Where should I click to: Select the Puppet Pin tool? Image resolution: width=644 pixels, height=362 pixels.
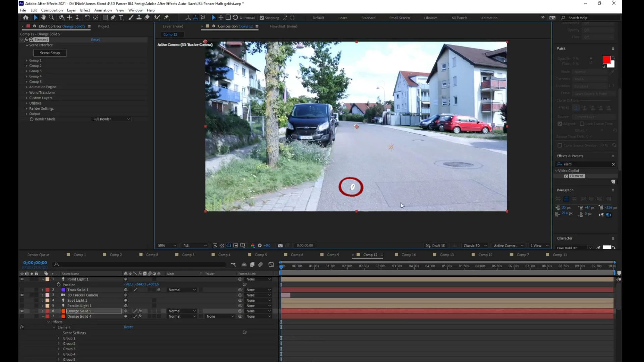point(166,17)
